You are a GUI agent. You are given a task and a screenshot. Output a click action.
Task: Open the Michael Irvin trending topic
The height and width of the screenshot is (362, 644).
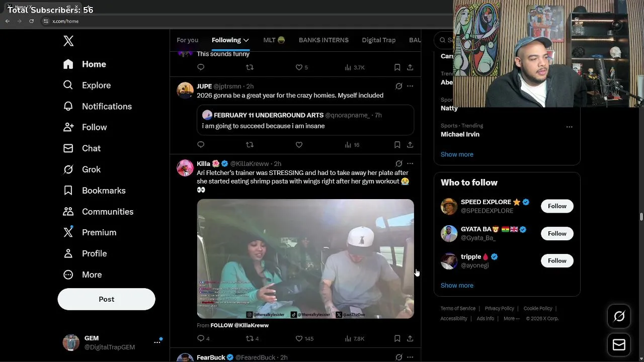[460, 134]
